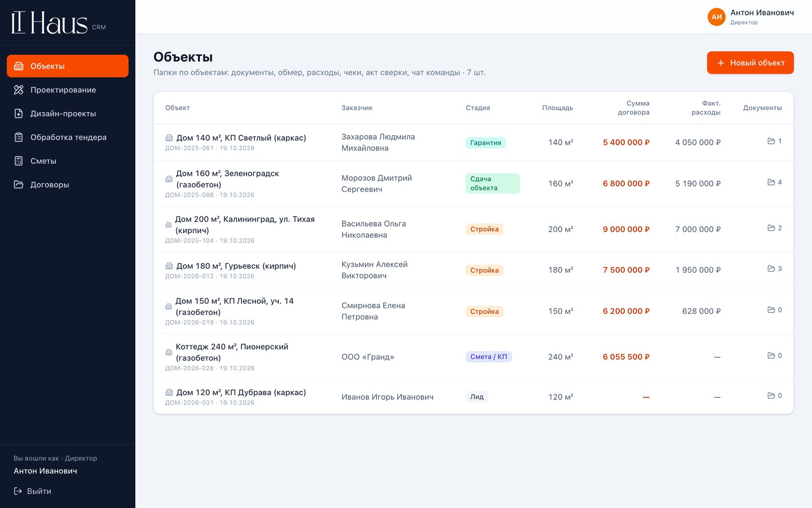The height and width of the screenshot is (508, 812).
Task: Click area value 240 м²
Action: pos(561,357)
